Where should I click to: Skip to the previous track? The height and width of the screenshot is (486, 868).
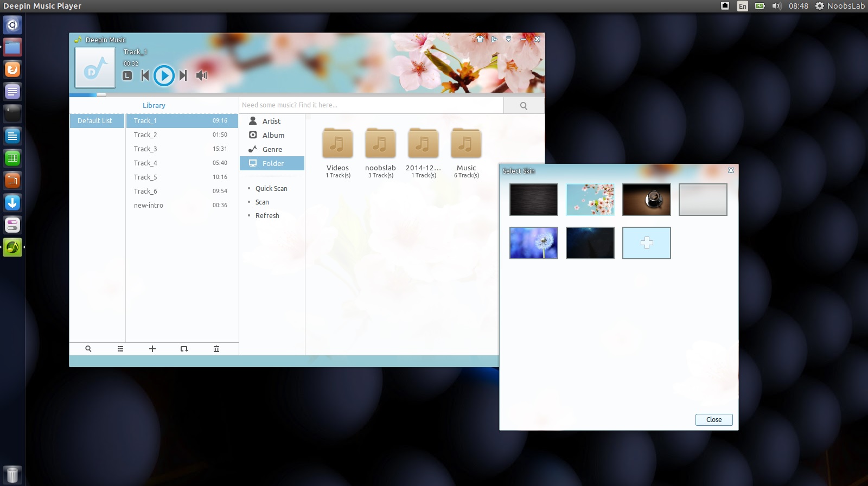145,75
